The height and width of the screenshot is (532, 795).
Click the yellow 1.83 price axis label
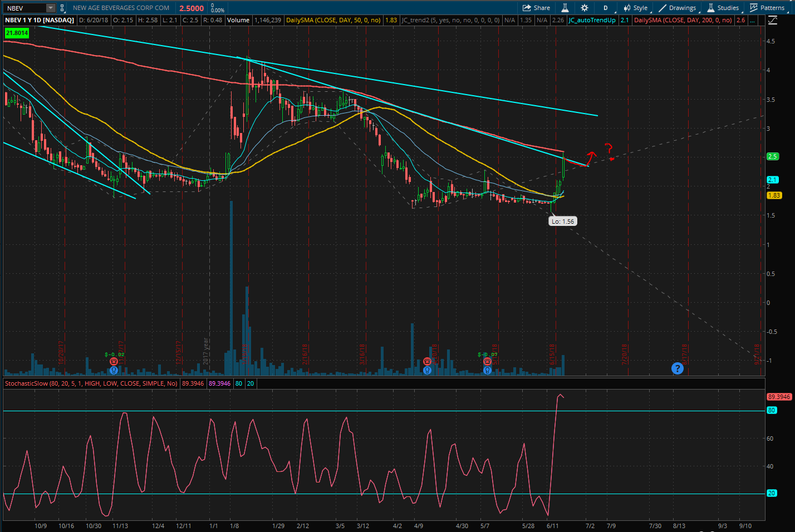(x=774, y=195)
